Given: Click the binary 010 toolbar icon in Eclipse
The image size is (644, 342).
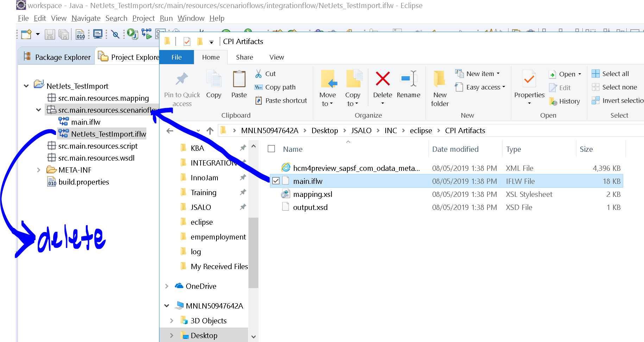Looking at the screenshot, I should click(x=81, y=34).
